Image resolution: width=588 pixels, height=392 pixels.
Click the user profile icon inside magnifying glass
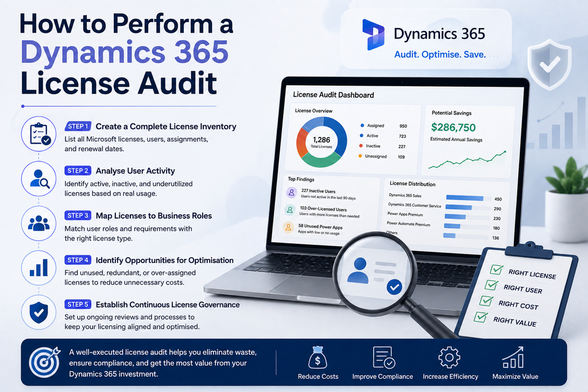pos(358,270)
